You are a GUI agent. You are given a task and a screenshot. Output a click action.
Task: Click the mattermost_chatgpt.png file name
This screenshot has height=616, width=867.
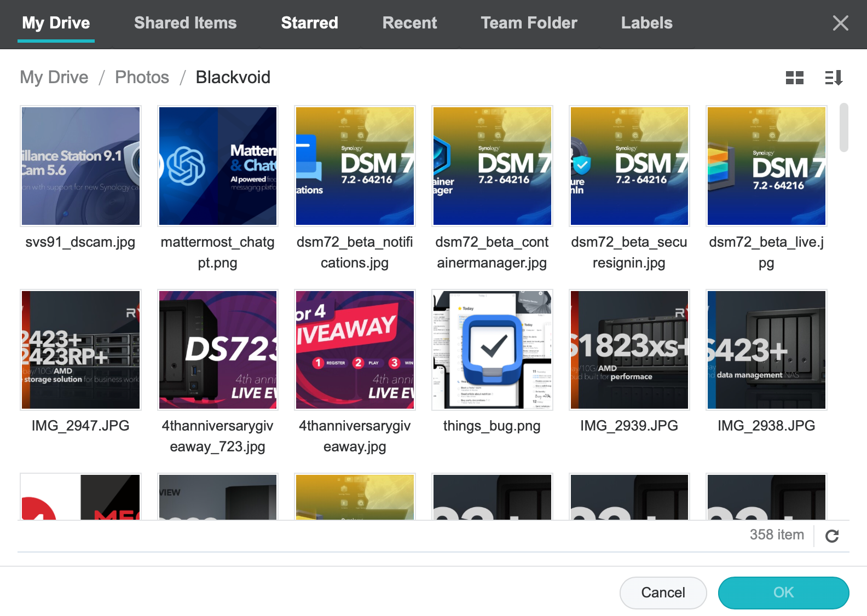[x=218, y=252]
